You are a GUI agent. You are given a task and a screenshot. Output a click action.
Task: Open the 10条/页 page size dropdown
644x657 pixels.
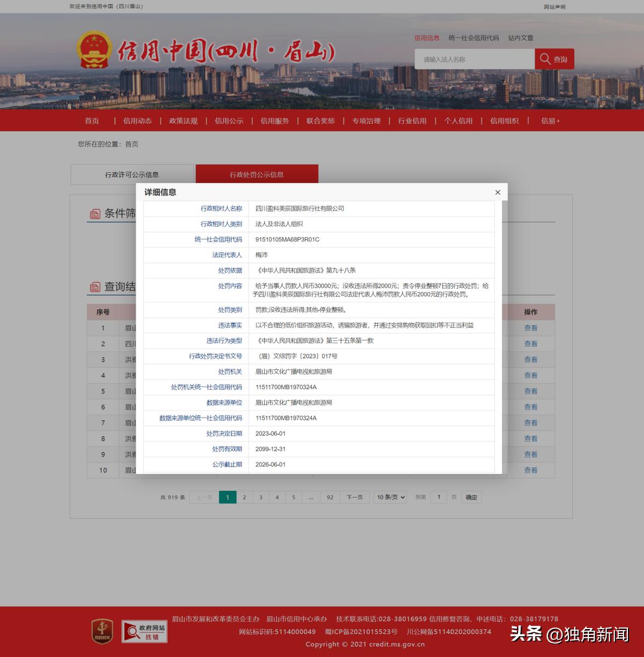[390, 497]
